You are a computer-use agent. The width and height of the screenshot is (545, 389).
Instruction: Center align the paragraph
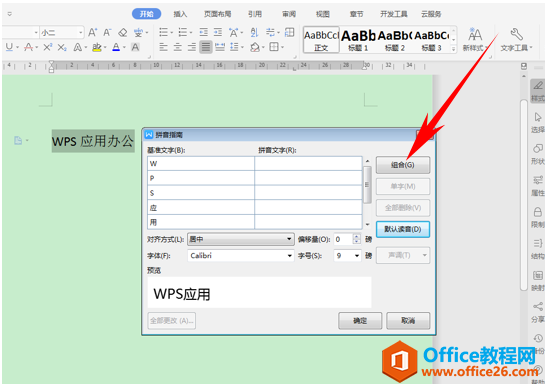(178, 47)
